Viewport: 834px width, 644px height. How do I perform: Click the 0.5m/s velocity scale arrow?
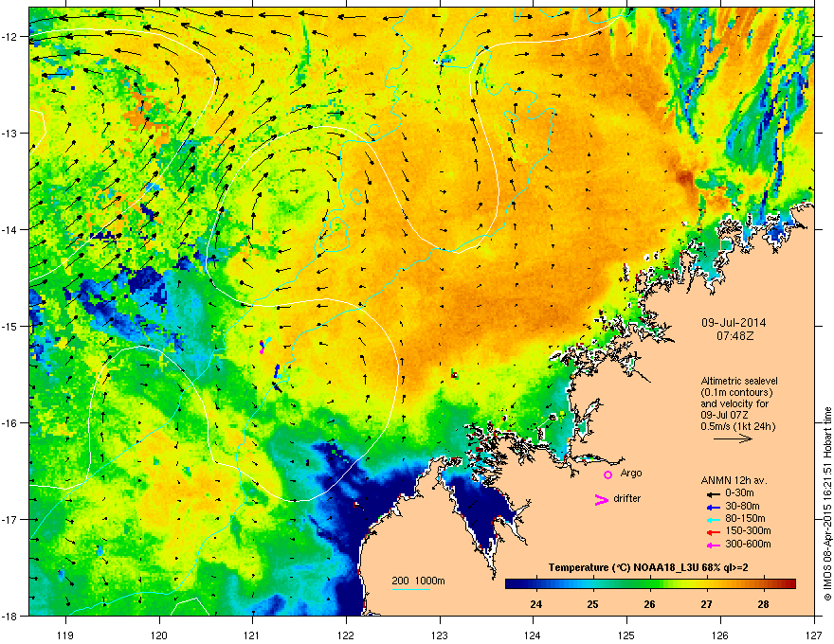click(x=733, y=438)
